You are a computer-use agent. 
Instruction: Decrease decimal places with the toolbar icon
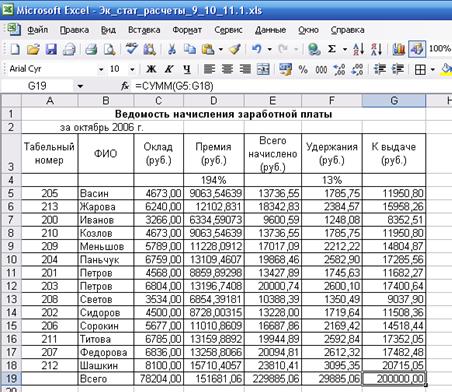click(x=357, y=69)
